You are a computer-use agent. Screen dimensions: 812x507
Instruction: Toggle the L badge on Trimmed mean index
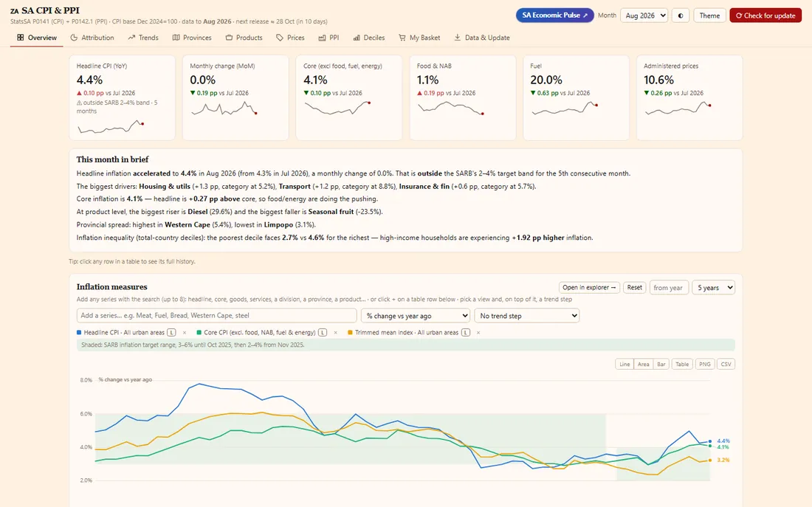point(466,333)
